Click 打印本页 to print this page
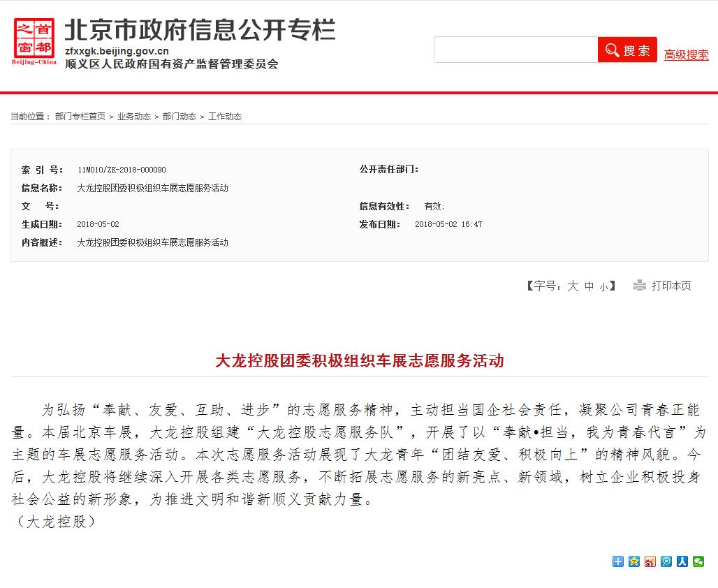 point(670,285)
